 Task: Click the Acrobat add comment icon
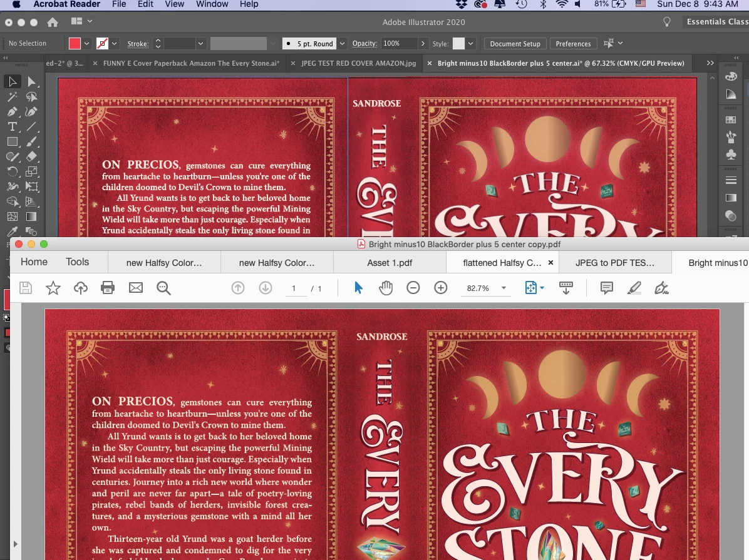point(607,288)
